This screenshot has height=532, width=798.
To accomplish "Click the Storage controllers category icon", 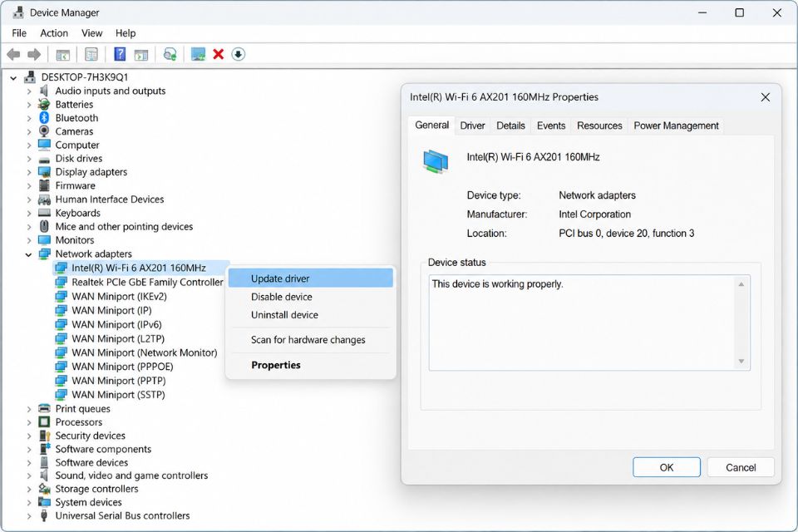I will (44, 489).
